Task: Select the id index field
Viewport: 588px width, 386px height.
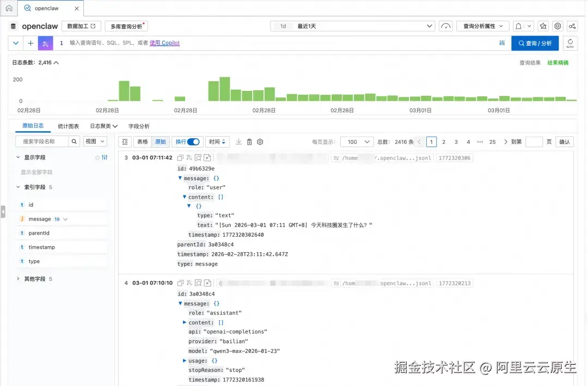Action: [x=62, y=205]
